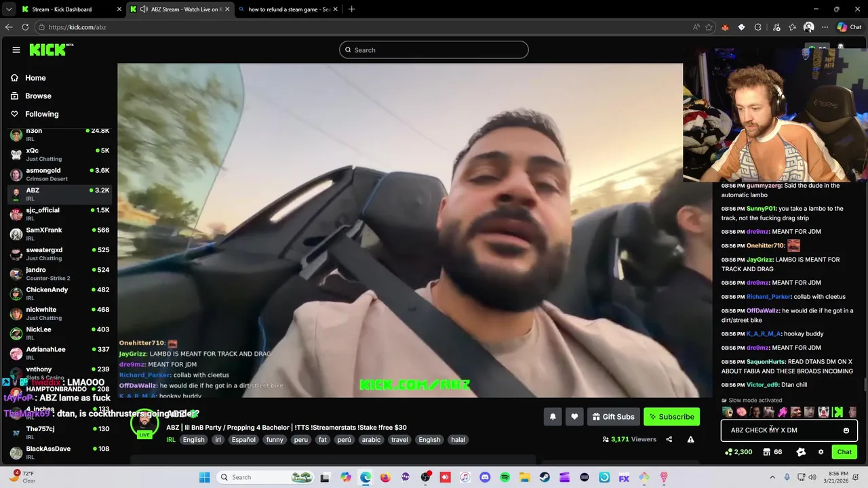
Task: Open sweatergxd channel in sidebar
Action: pyautogui.click(x=60, y=253)
